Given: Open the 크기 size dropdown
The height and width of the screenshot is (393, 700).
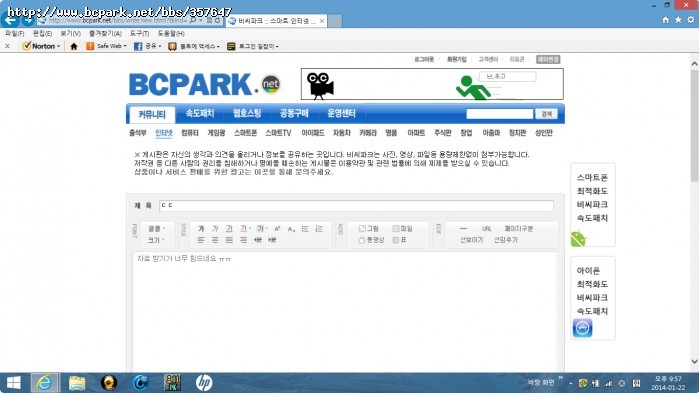Looking at the screenshot, I should click(x=156, y=240).
